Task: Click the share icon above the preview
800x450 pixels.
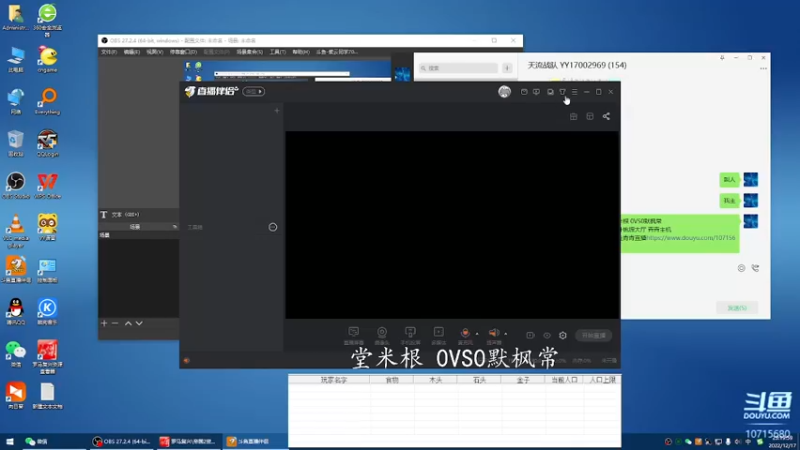Action: pos(606,116)
